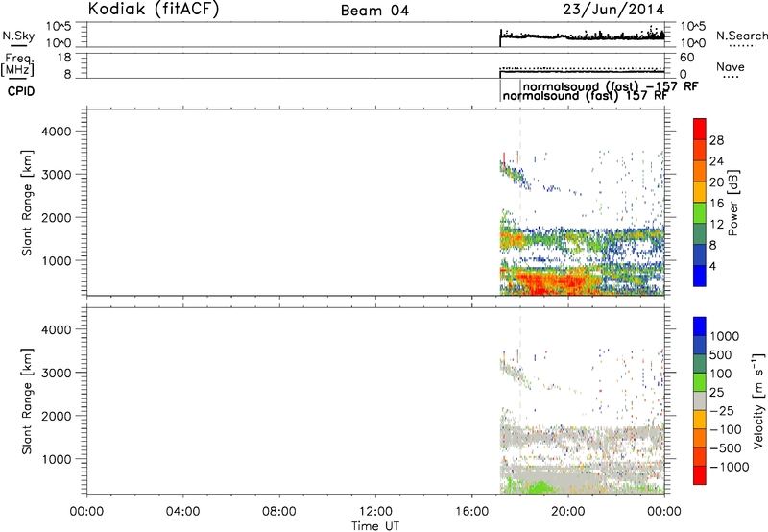Image resolution: width=768 pixels, height=532 pixels.
Task: Pick the velocity segment between 500 and 1000
Action: click(x=700, y=345)
